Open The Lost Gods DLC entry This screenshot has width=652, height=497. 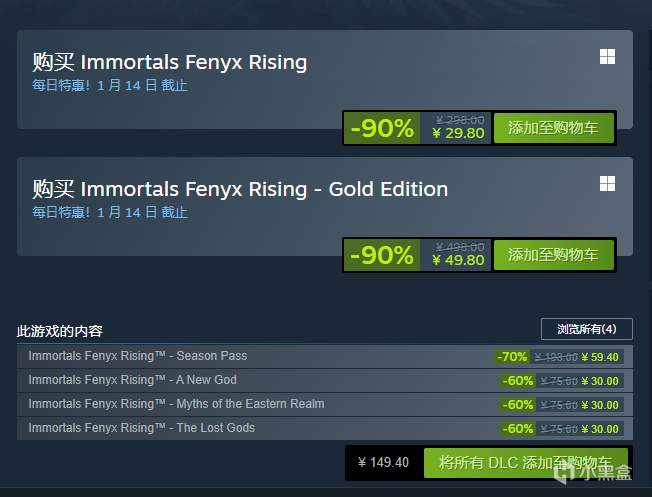point(142,428)
